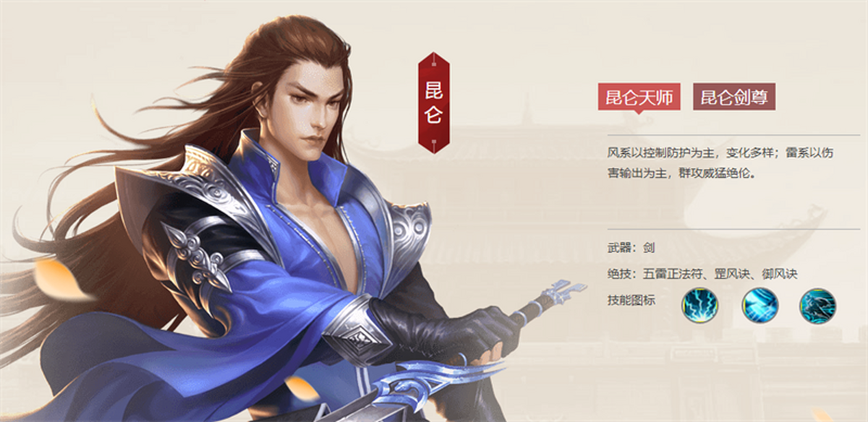Click the red 昆仑 hexagonal faction badge
The height and width of the screenshot is (422, 868).
pos(434,103)
